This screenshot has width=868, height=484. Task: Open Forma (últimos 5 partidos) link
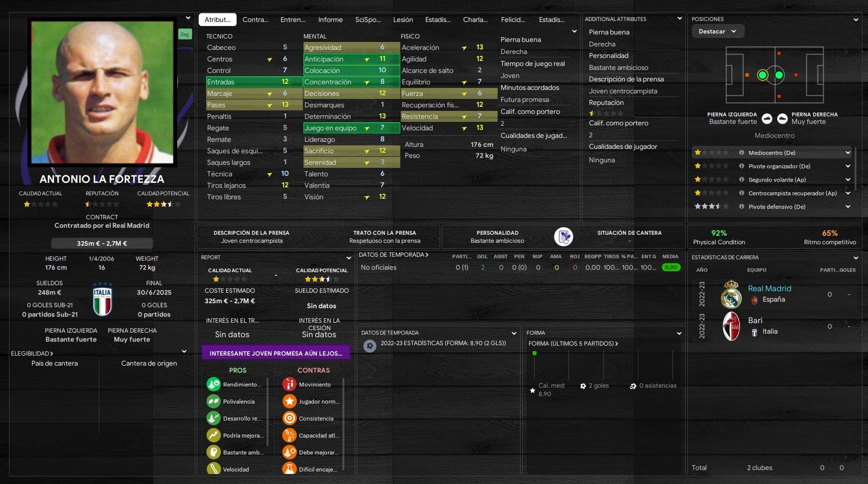573,344
